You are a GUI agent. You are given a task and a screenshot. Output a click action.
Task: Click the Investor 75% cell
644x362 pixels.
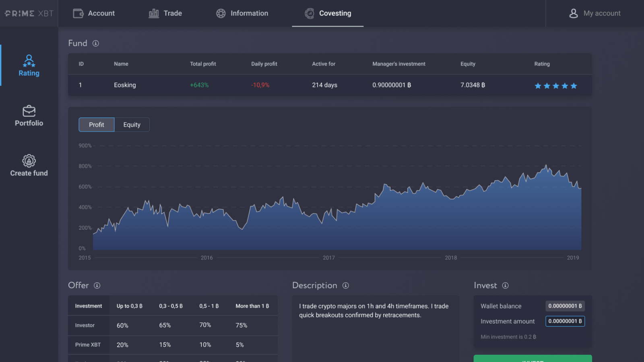[x=242, y=325]
